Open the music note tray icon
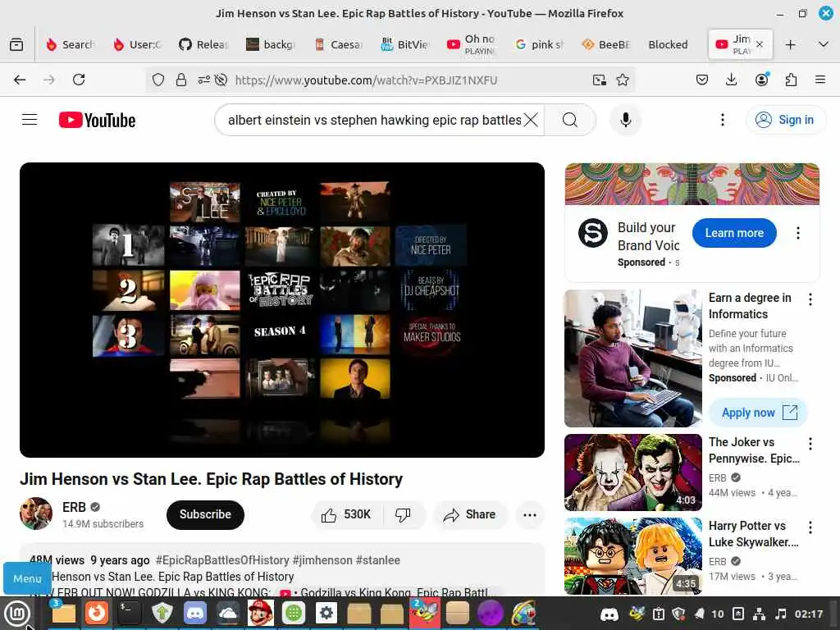Image resolution: width=840 pixels, height=630 pixels. click(x=781, y=614)
